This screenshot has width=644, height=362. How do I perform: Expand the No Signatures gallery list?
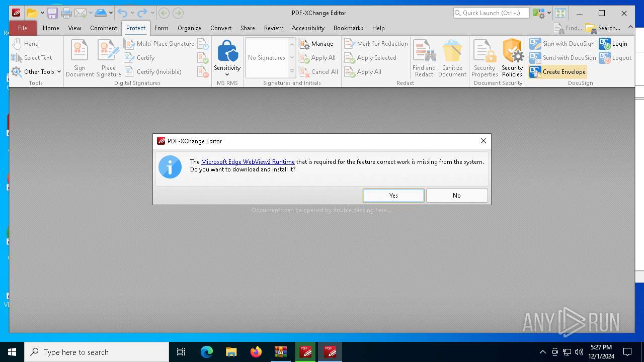click(x=292, y=72)
